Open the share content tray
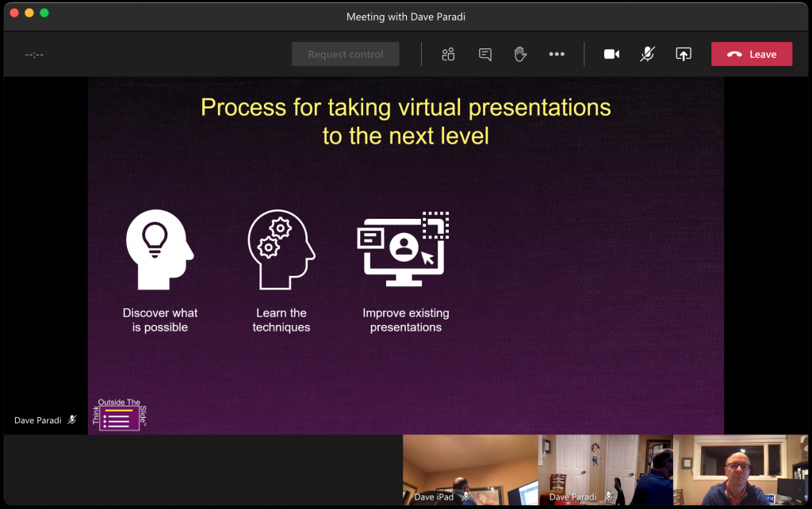This screenshot has width=812, height=509. [x=683, y=54]
